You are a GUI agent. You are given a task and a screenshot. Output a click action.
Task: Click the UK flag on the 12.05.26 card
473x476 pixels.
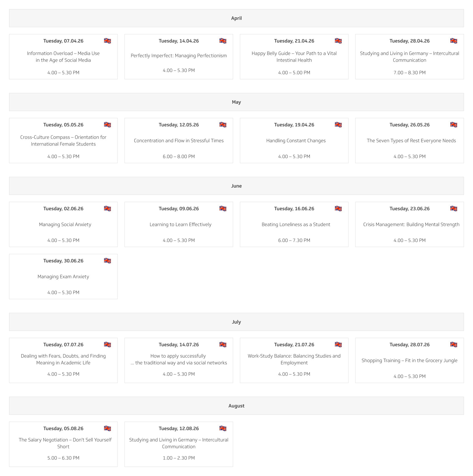pyautogui.click(x=223, y=125)
